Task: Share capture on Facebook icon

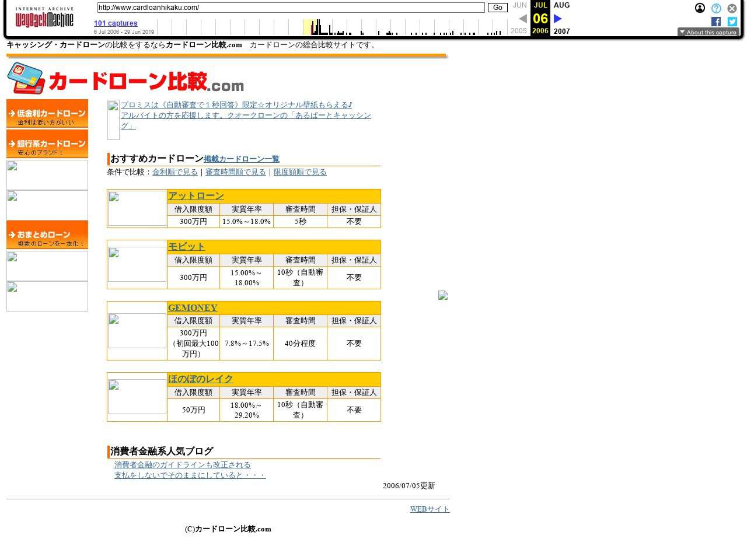Action: (716, 22)
